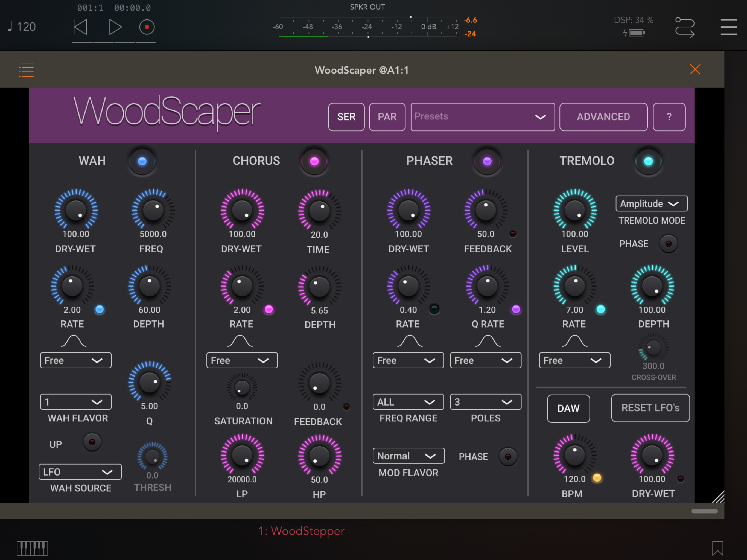The height and width of the screenshot is (560, 747).
Task: Click the PHASER rate LFO waveform shape icon
Action: click(410, 341)
